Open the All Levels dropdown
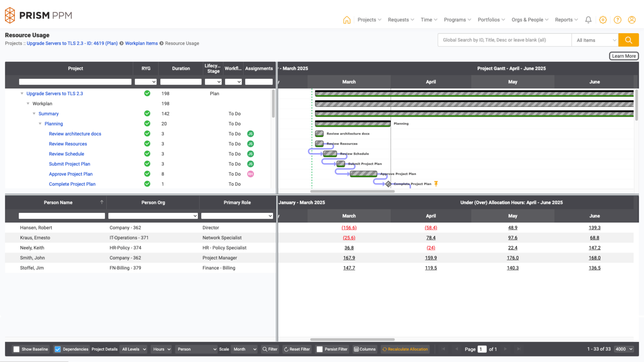 point(134,349)
